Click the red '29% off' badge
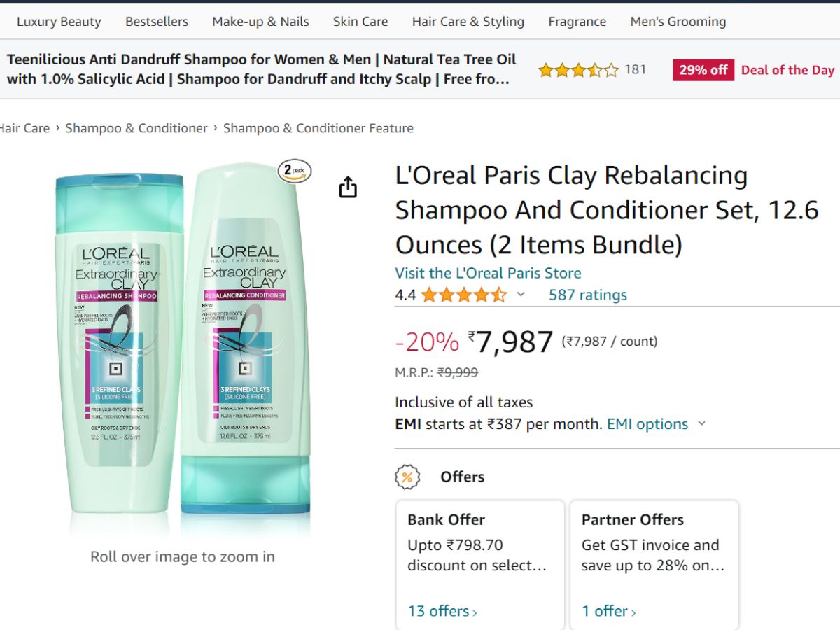840x630 pixels. pos(702,70)
